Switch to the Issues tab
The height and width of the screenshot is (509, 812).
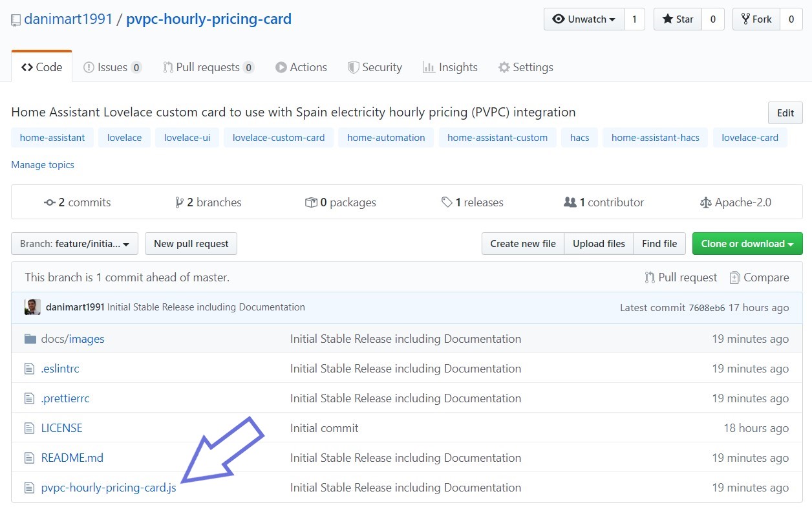(x=112, y=67)
